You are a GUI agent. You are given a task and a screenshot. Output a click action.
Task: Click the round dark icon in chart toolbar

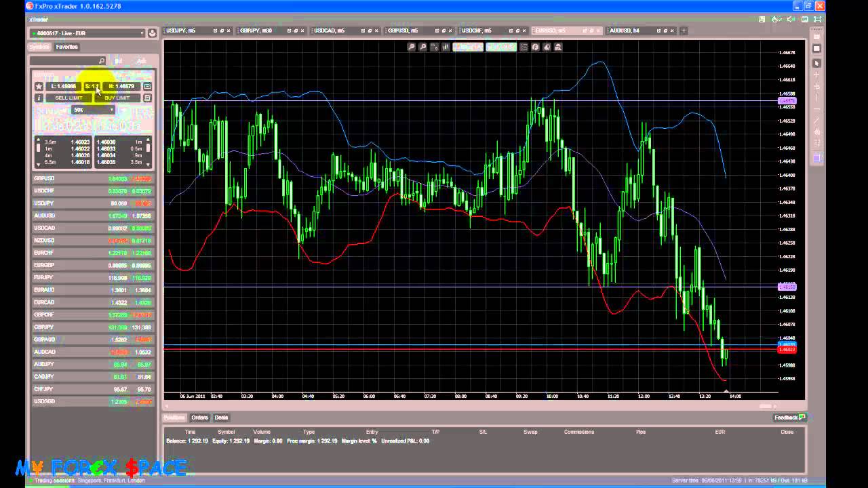pos(536,47)
